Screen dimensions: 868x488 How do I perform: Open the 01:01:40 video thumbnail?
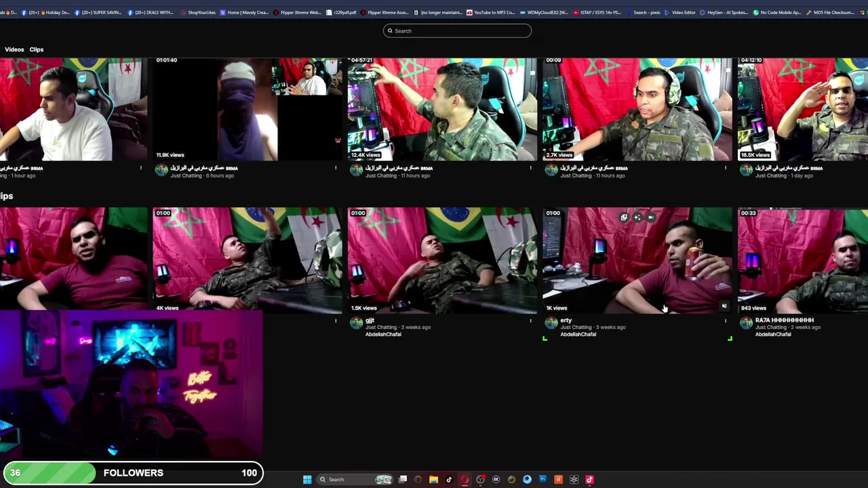point(248,108)
